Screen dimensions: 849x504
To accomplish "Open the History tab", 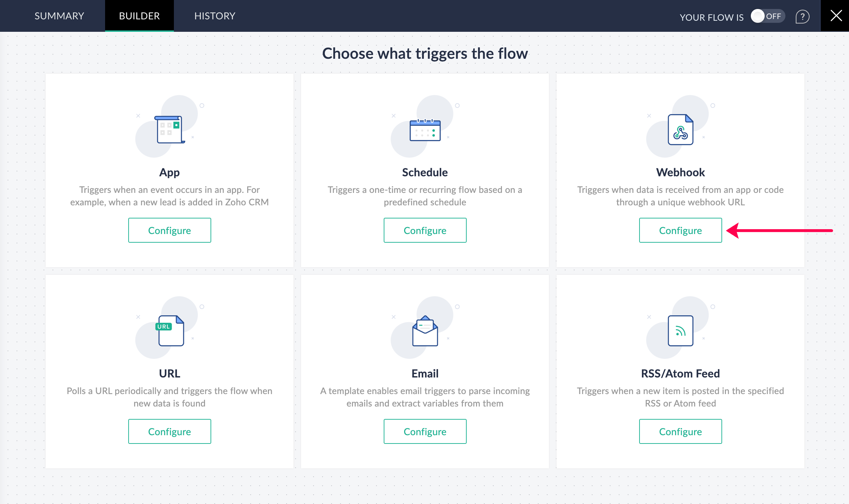I will [x=215, y=16].
